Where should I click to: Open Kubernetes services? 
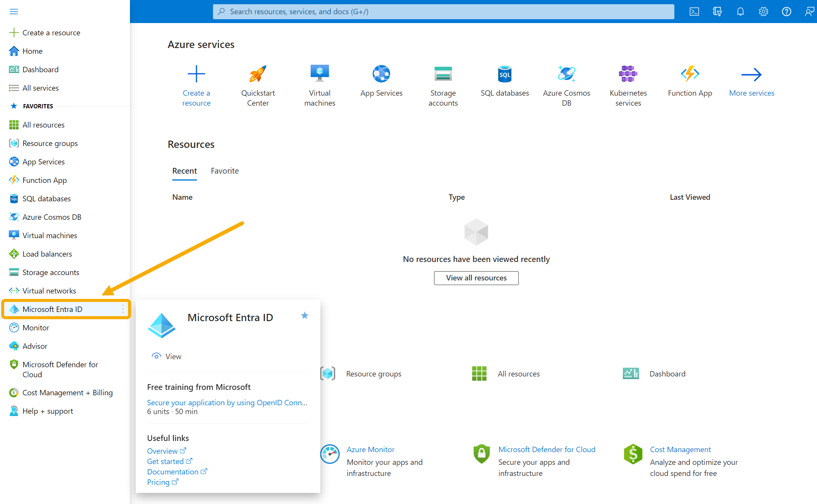pos(628,73)
